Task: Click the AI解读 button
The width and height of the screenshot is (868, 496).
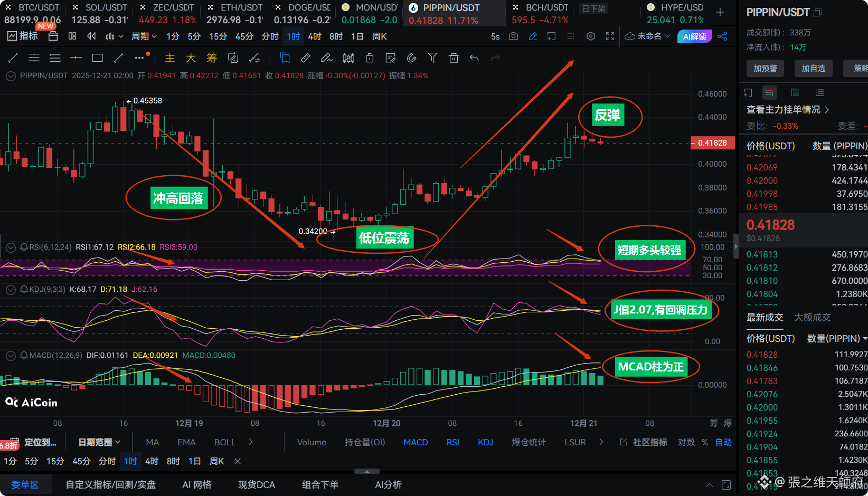Action: pos(695,36)
